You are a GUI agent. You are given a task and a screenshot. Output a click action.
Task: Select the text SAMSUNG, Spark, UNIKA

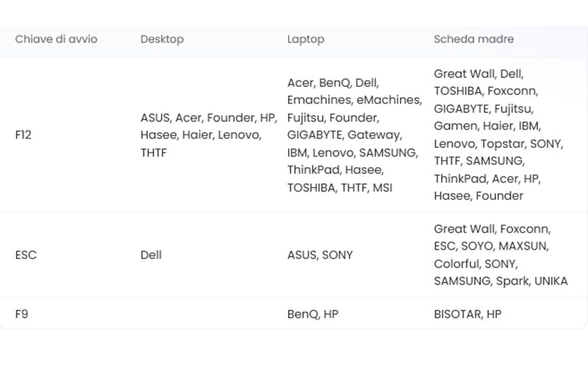coord(501,281)
